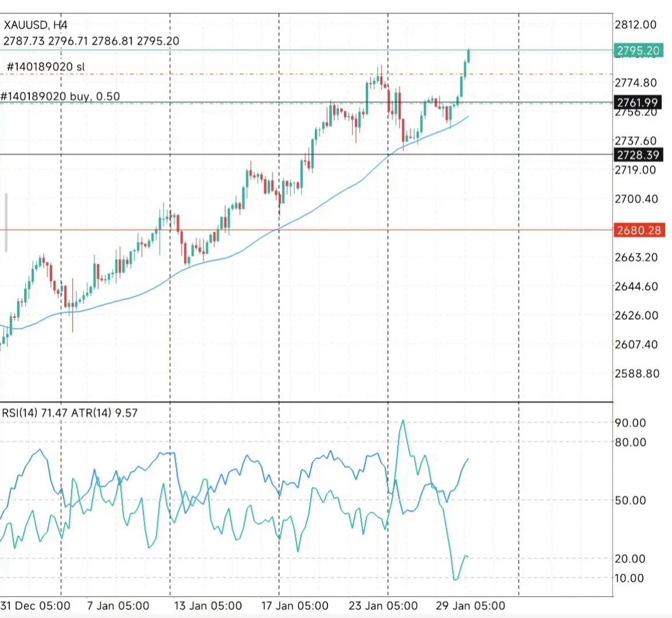Click the red 2680.28 price tag

pos(638,231)
